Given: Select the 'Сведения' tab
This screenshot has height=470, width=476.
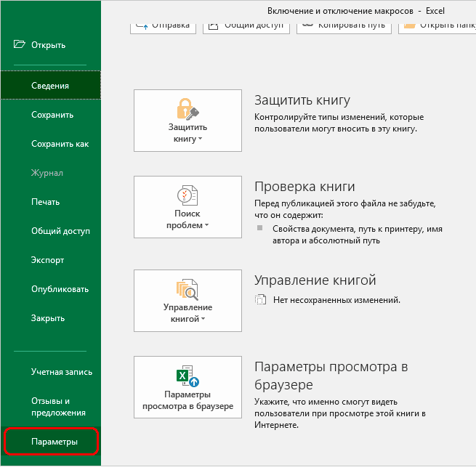Looking at the screenshot, I should click(x=50, y=85).
